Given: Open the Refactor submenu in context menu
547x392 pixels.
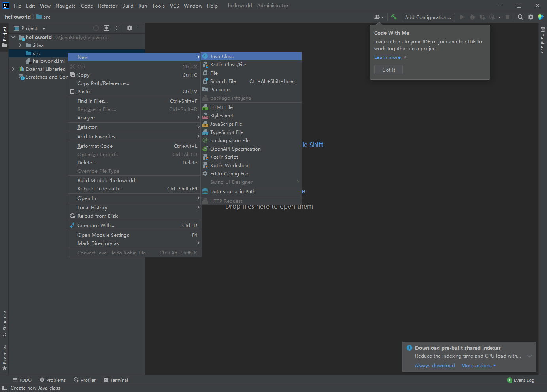Looking at the screenshot, I should [135, 127].
